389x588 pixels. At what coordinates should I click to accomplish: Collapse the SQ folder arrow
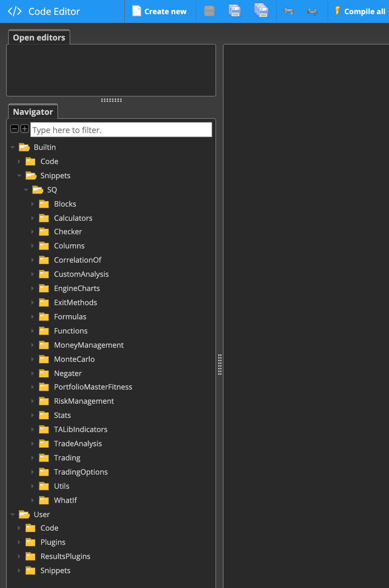pos(26,190)
